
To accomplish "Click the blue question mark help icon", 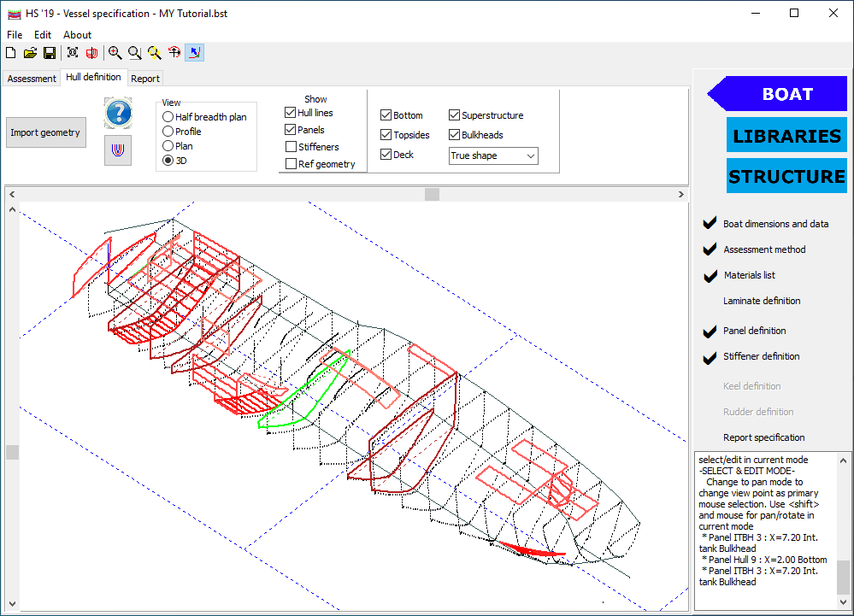I will [118, 112].
